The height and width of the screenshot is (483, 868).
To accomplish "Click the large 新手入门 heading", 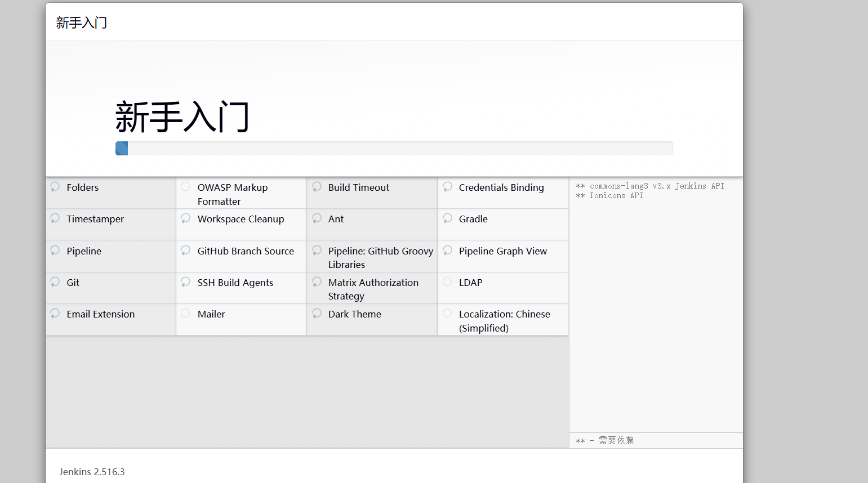I will click(x=182, y=117).
